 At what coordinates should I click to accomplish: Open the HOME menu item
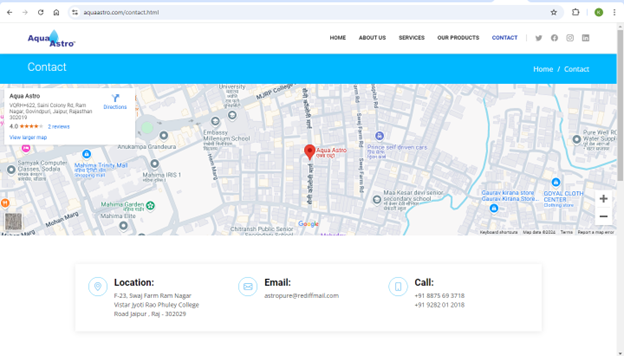click(338, 38)
